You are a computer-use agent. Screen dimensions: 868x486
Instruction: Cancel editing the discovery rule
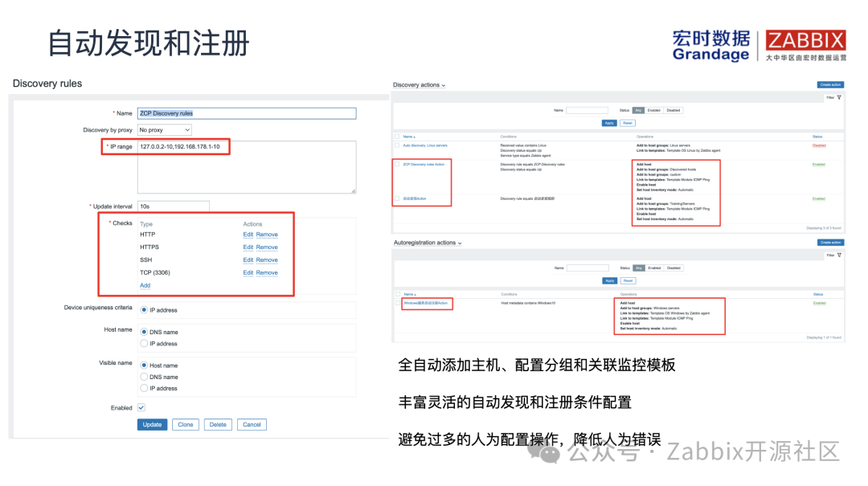pyautogui.click(x=252, y=425)
